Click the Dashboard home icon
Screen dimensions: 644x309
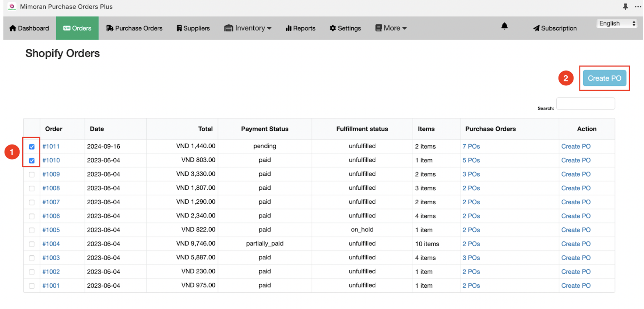[13, 28]
